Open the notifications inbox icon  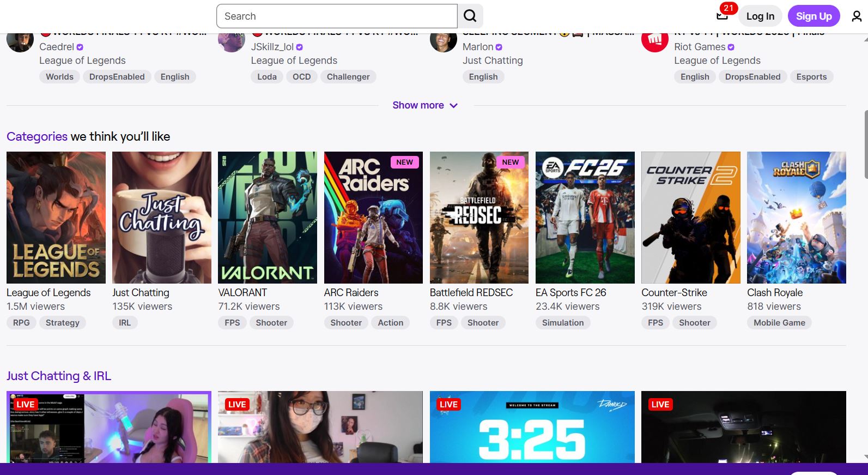tap(722, 16)
